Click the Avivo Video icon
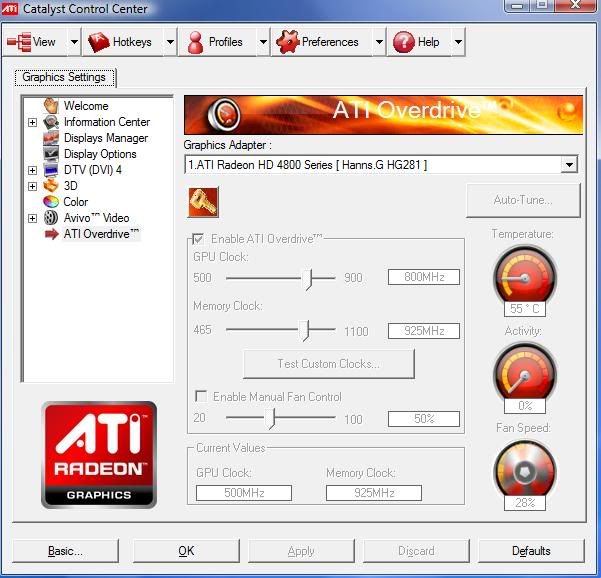Screen dimensions: 601x578 [51, 218]
